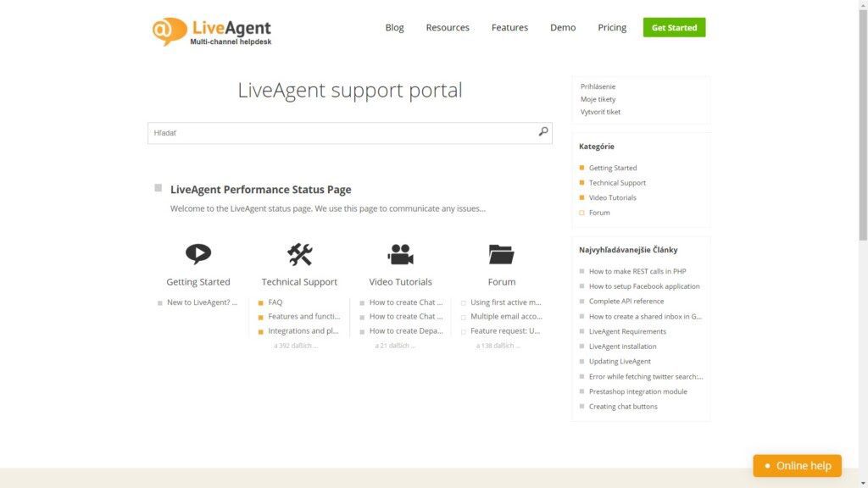Open the Forum folder icon
Viewport: 868px width, 488px height.
point(501,254)
